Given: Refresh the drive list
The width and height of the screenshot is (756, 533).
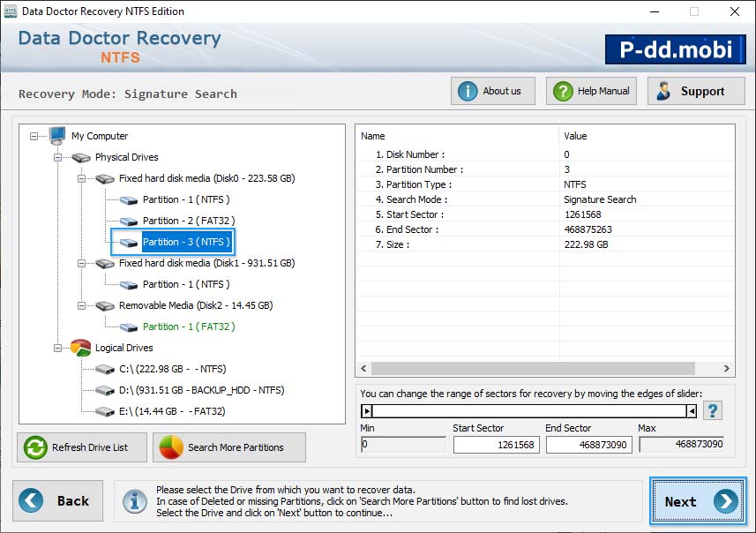Looking at the screenshot, I should click(82, 447).
